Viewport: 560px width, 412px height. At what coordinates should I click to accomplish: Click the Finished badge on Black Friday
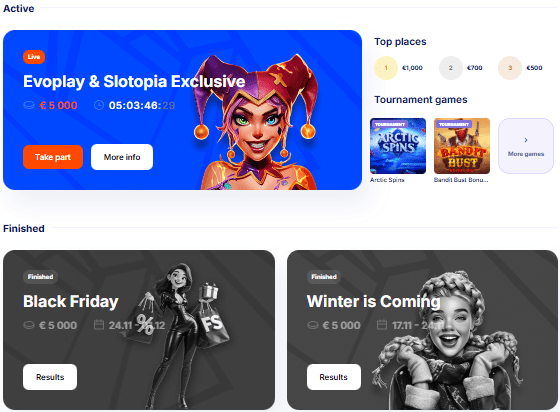point(40,277)
